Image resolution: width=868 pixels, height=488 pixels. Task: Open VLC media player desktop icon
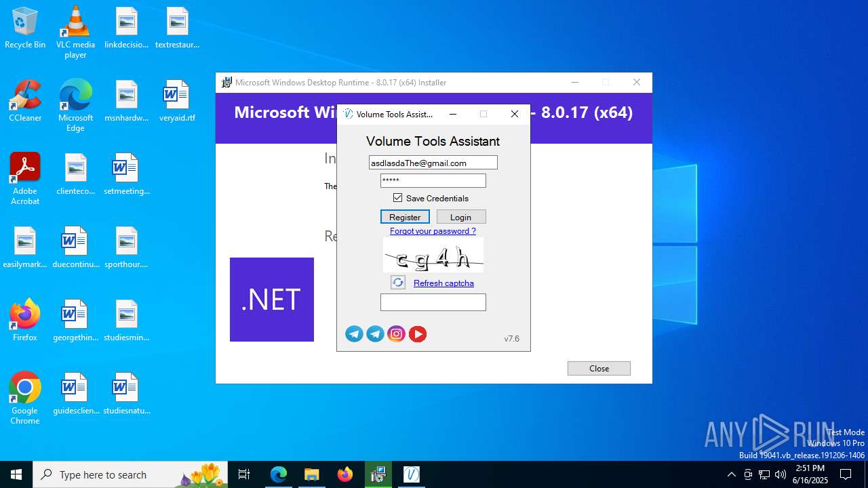pos(75,33)
